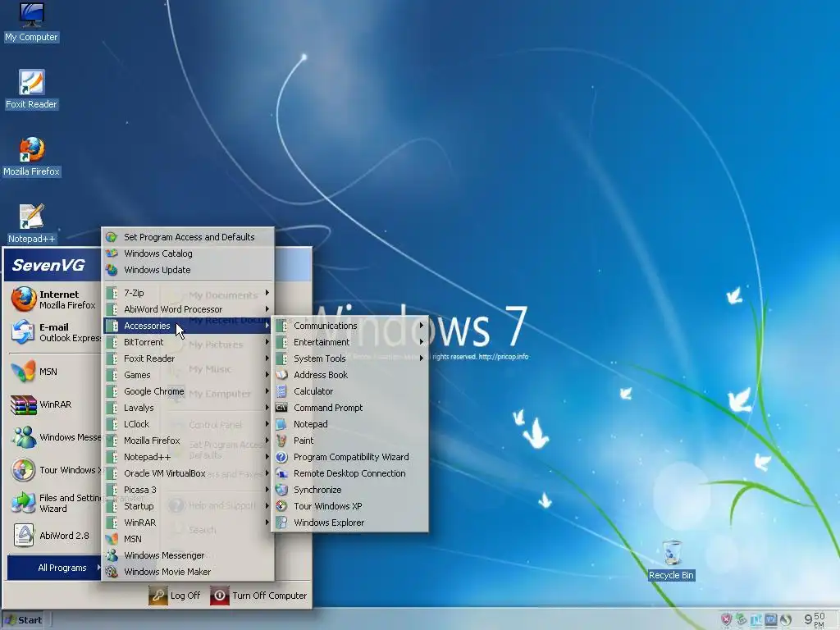This screenshot has width=840, height=630.
Task: Expand the WinRAR programs submenu arrow
Action: click(267, 523)
